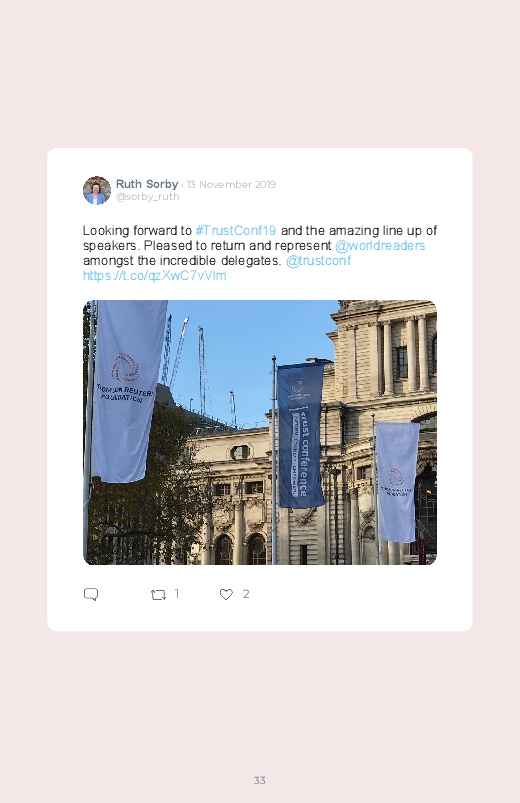The width and height of the screenshot is (520, 803).
Task: Click the tweet text body
Action: 260,253
